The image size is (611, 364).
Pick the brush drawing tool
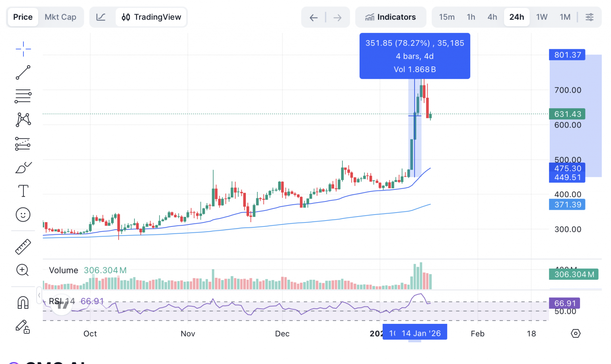23,167
